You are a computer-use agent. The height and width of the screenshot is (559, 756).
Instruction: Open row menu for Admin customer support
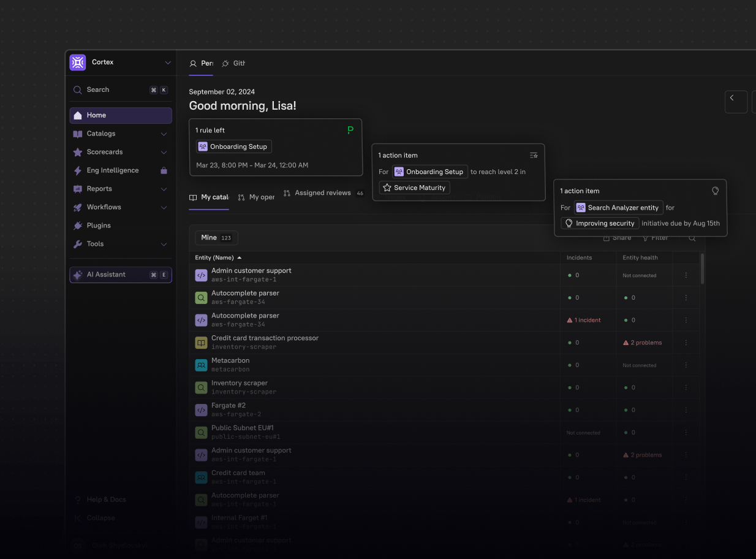pyautogui.click(x=686, y=275)
